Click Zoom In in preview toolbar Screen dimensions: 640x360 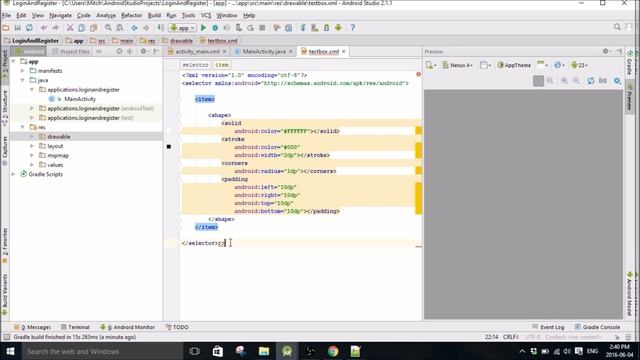pos(564,81)
